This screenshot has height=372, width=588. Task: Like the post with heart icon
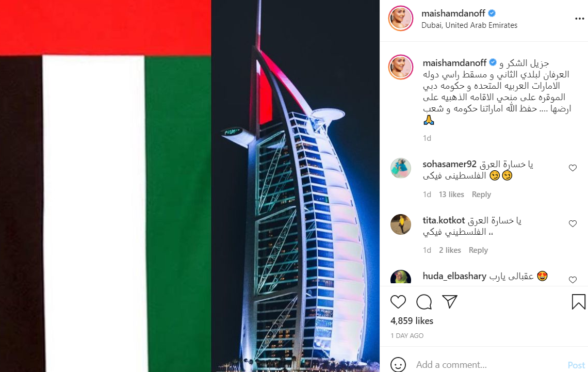coord(398,302)
